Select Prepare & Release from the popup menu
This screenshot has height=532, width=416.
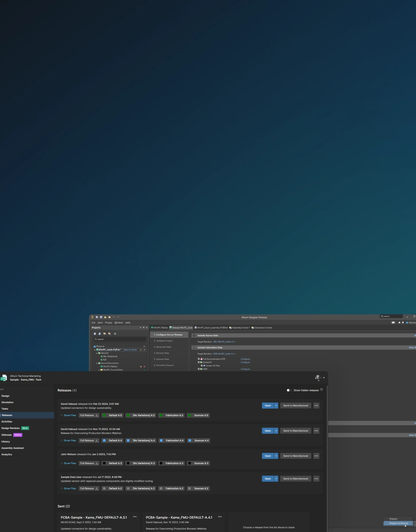click(x=399, y=523)
